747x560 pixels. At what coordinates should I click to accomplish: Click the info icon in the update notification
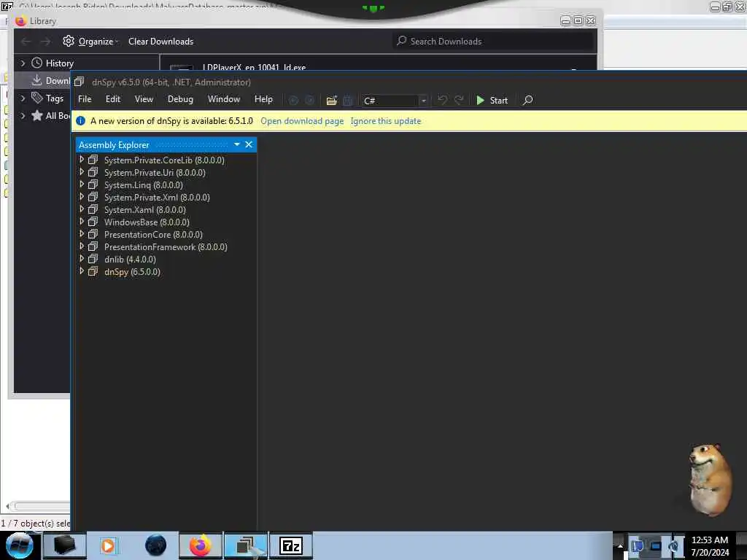click(80, 121)
